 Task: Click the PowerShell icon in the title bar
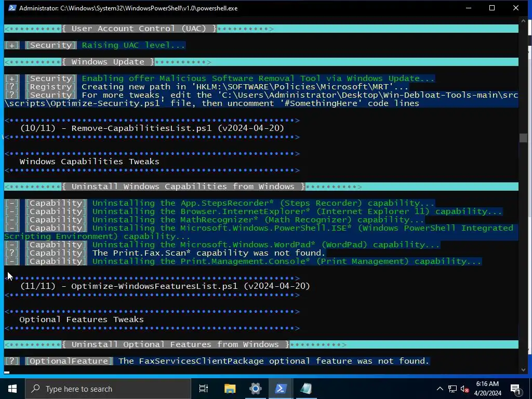[12, 8]
